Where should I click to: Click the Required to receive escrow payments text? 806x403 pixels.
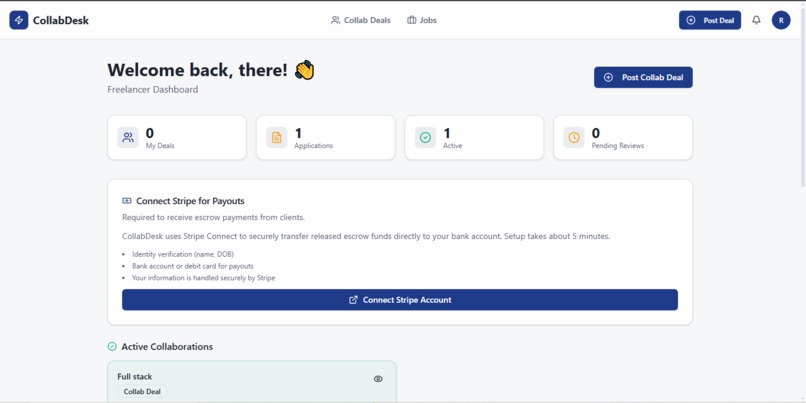213,217
